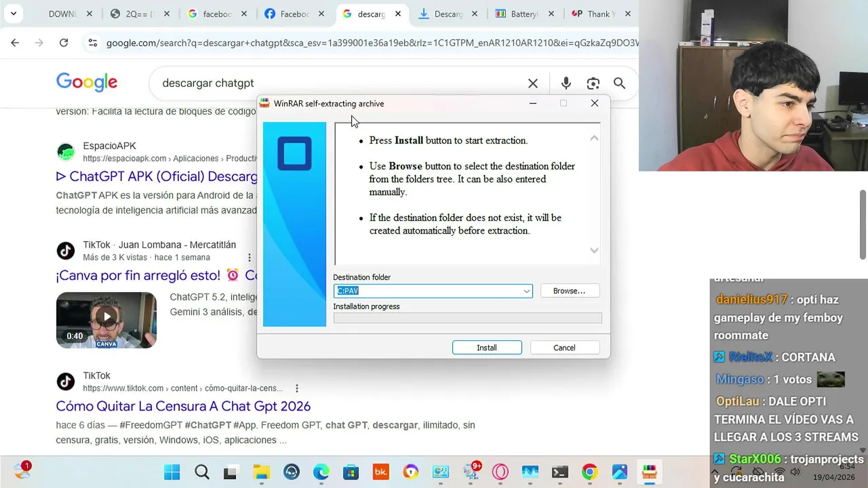Clear the Google search box
Viewport: 868px width, 488px height.
point(533,83)
